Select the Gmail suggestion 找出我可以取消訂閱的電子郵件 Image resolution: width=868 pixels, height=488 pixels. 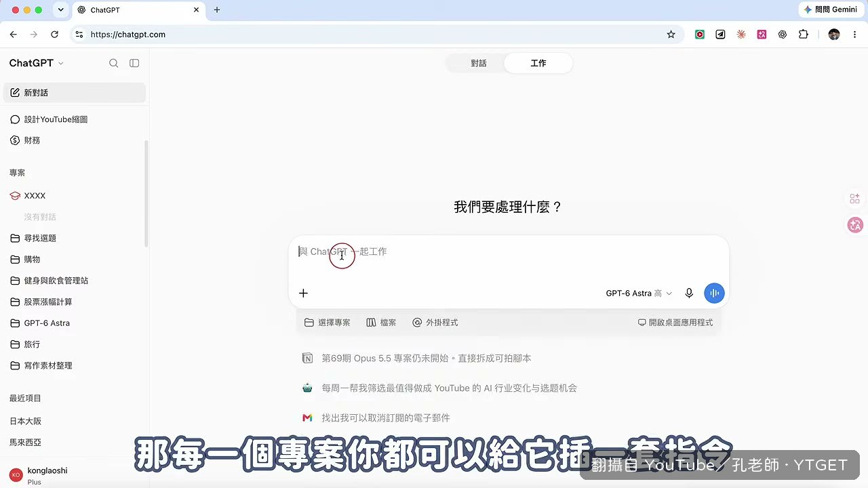[376, 418]
